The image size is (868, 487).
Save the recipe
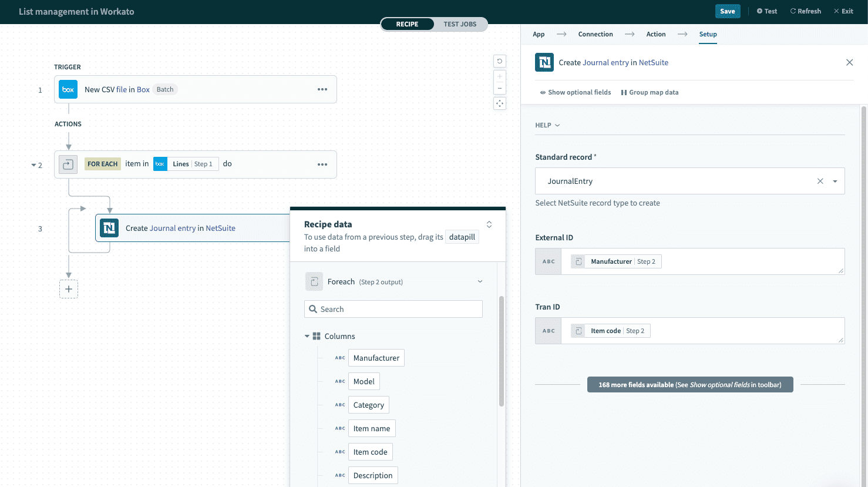727,11
